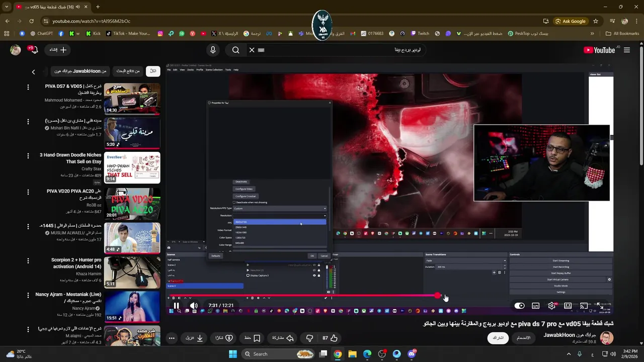This screenshot has width=644, height=362.
Task: Share the video
Action: coord(283,338)
